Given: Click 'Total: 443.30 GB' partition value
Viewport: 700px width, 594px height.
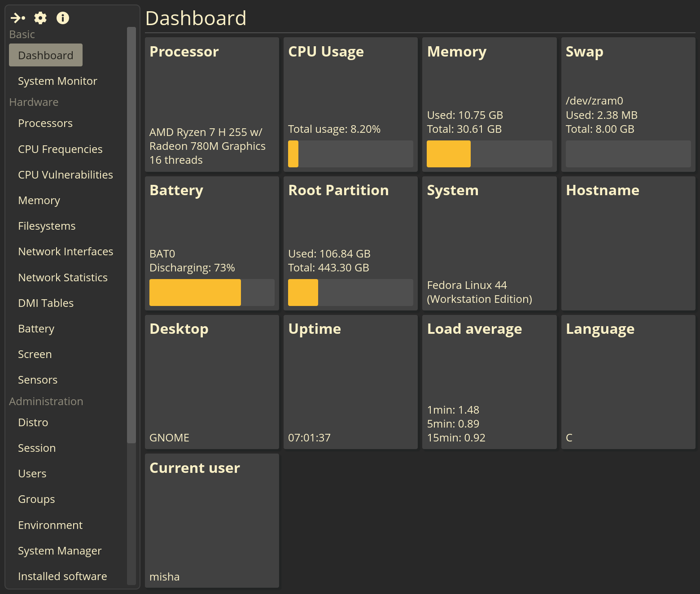Looking at the screenshot, I should (x=328, y=268).
